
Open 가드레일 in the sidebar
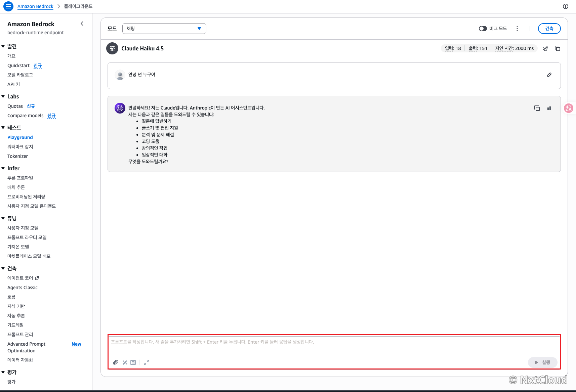click(x=15, y=325)
